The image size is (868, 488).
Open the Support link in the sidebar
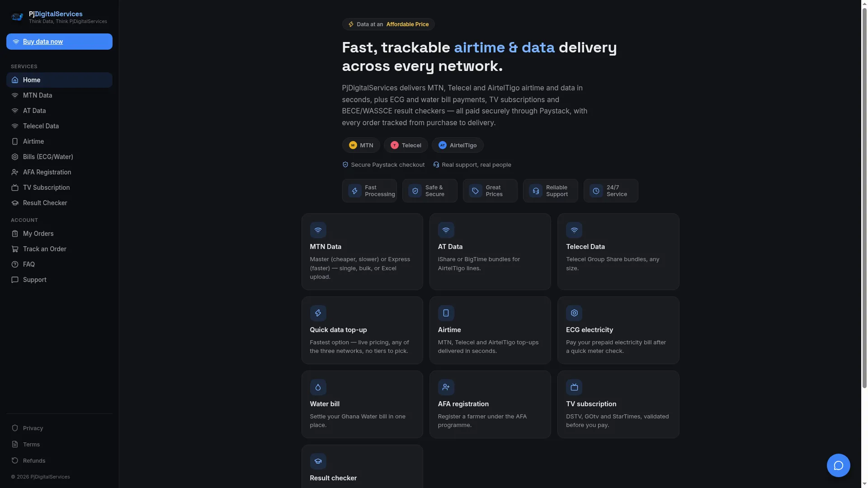click(59, 280)
